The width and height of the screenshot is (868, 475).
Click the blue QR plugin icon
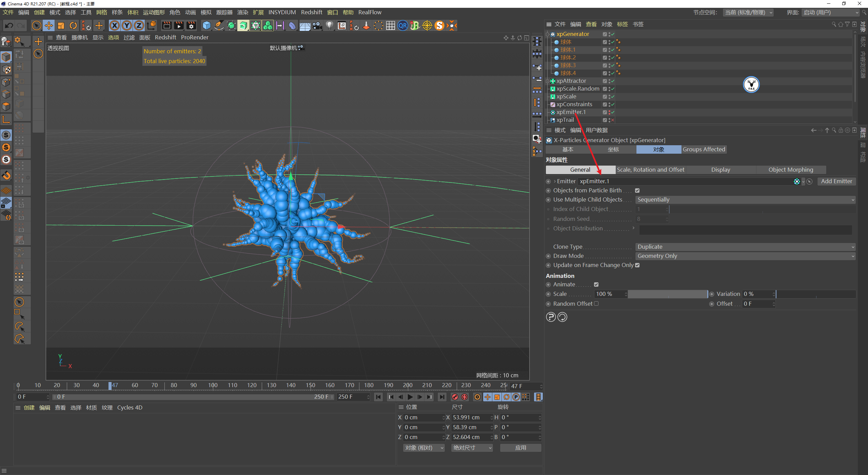(x=403, y=25)
